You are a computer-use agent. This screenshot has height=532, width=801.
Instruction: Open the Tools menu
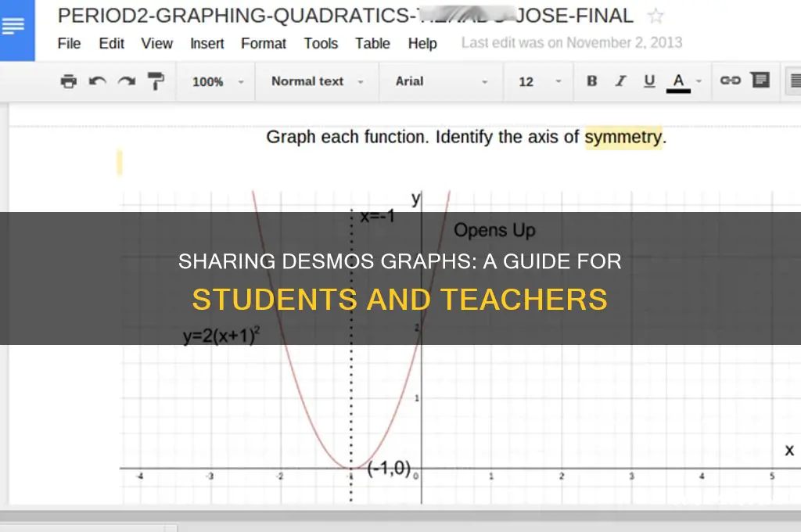tap(321, 44)
